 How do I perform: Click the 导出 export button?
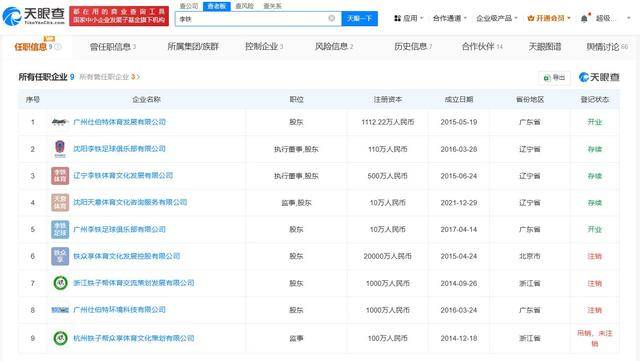[554, 78]
